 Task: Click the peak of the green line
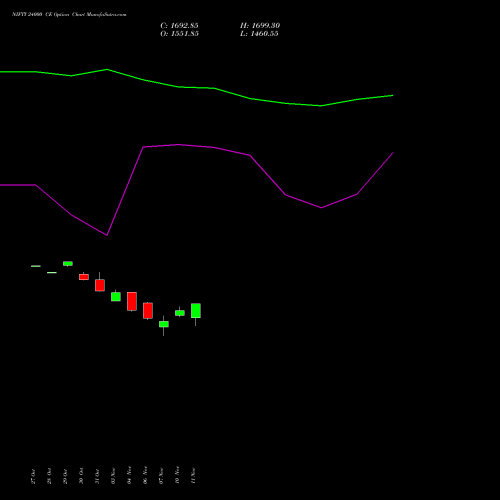click(107, 69)
